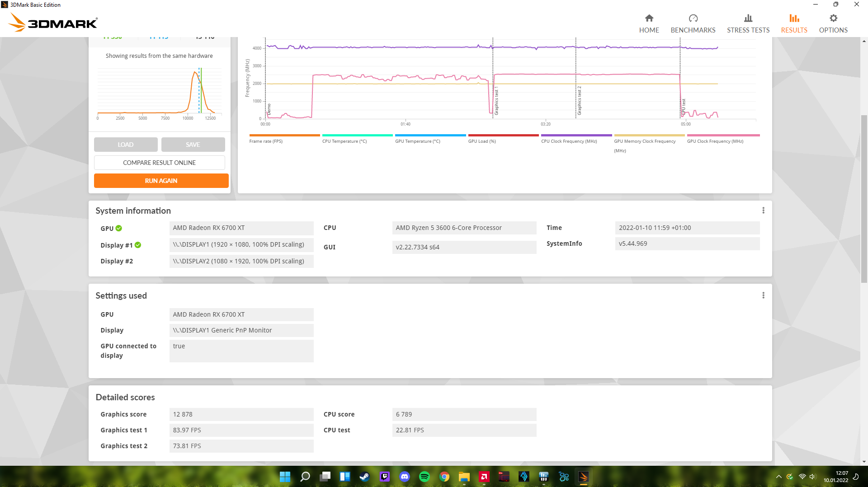Select the RESULTS tab
Viewport: 868px width, 487px height.
[794, 23]
